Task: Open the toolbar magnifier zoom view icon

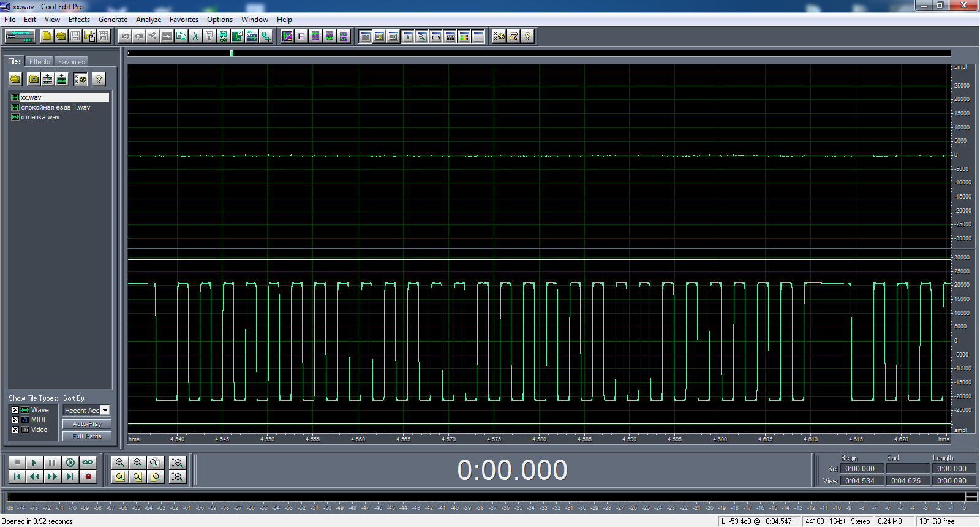Action: tap(422, 37)
